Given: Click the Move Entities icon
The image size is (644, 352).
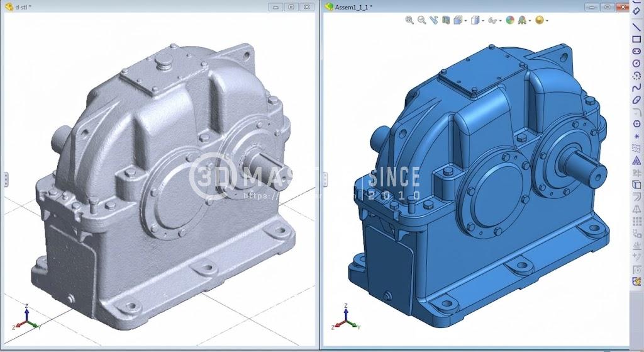Looking at the screenshot, I should pos(636,233).
